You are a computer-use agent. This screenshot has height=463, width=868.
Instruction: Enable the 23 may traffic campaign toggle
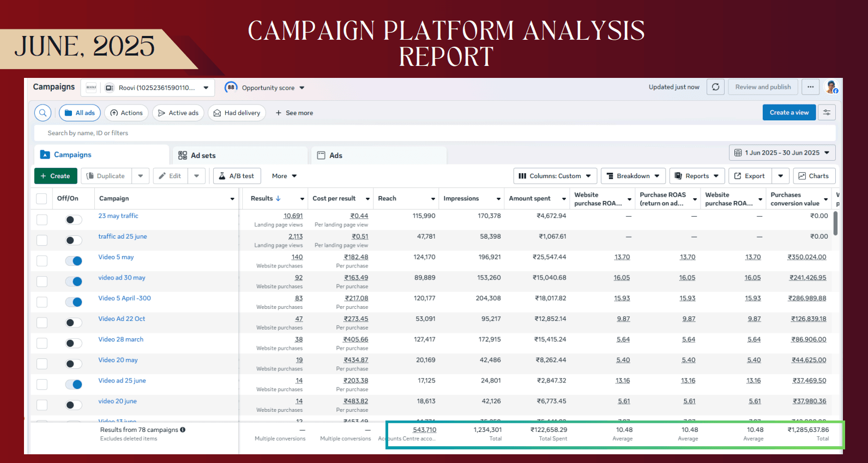74,220
